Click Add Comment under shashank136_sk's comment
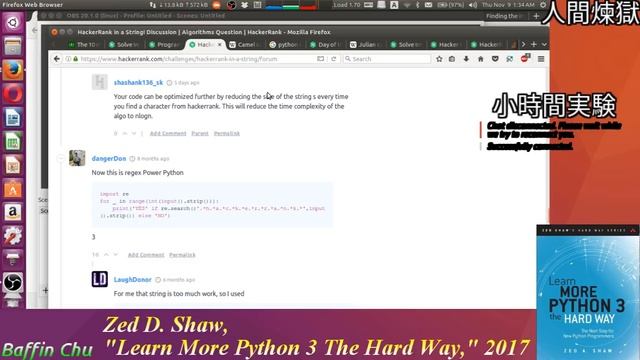 click(168, 133)
